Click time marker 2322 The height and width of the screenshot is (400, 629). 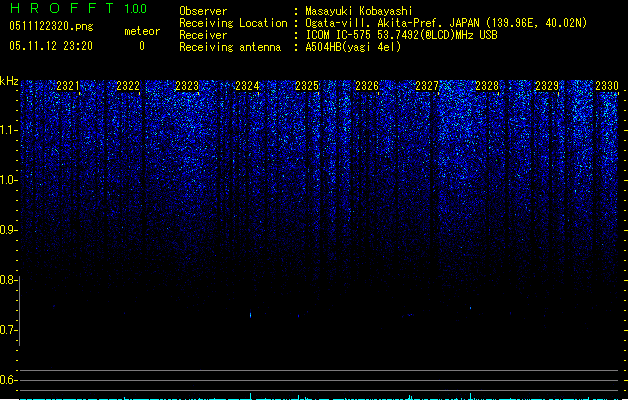pos(128,86)
